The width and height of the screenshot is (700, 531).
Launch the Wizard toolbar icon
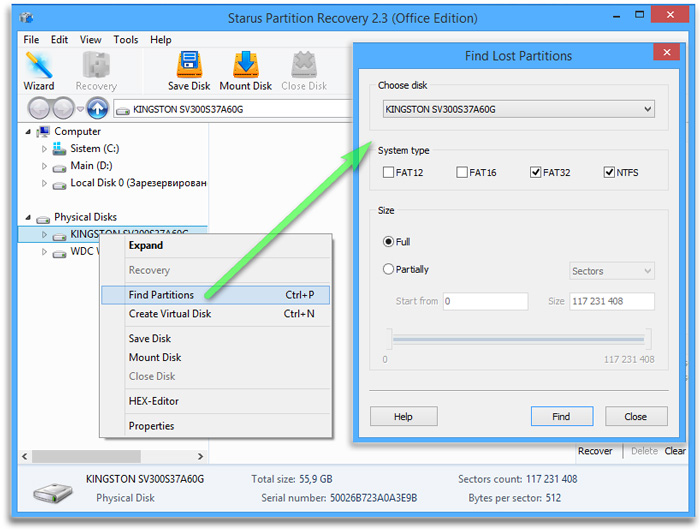(x=39, y=69)
